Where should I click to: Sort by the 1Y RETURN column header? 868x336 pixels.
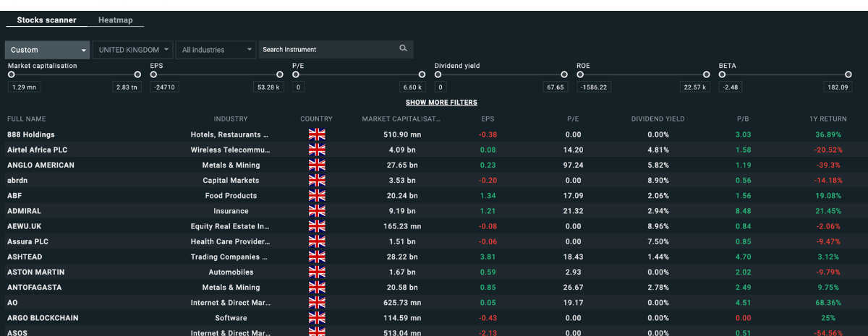pos(828,119)
